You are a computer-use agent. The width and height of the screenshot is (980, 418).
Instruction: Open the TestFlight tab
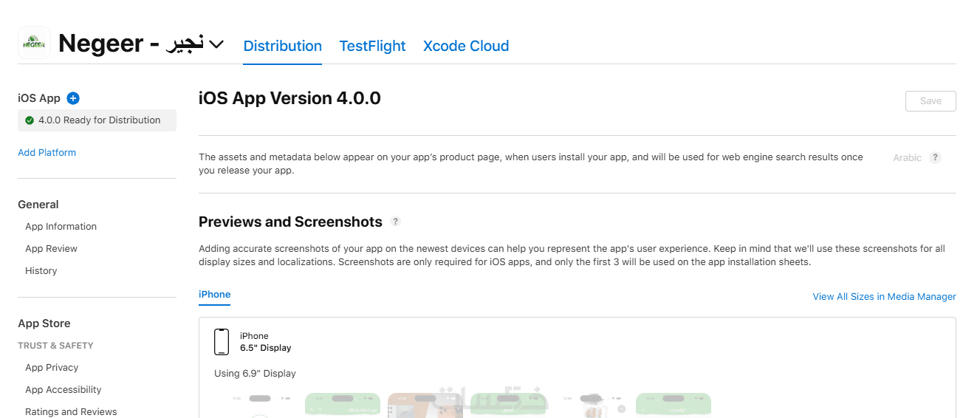[x=372, y=46]
